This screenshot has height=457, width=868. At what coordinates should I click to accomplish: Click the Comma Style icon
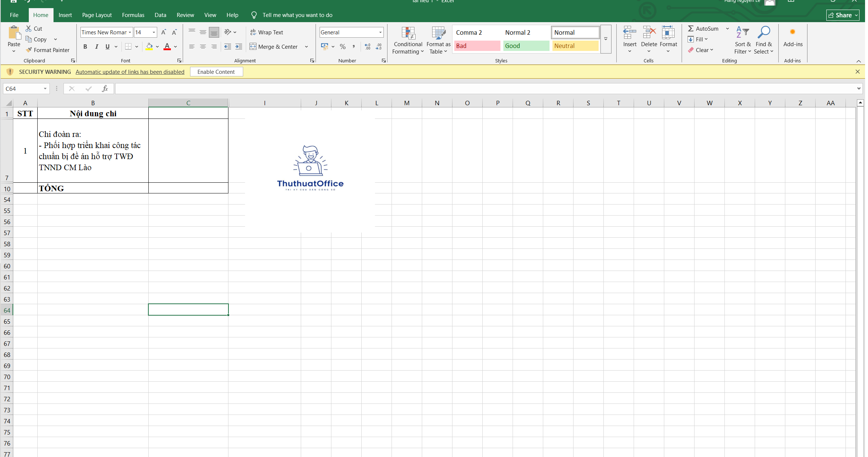click(x=354, y=47)
